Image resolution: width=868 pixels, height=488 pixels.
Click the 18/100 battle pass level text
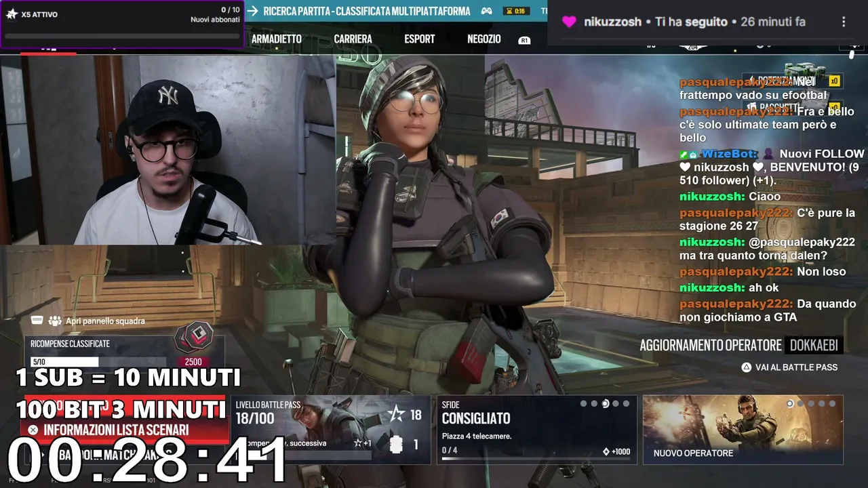click(x=256, y=418)
